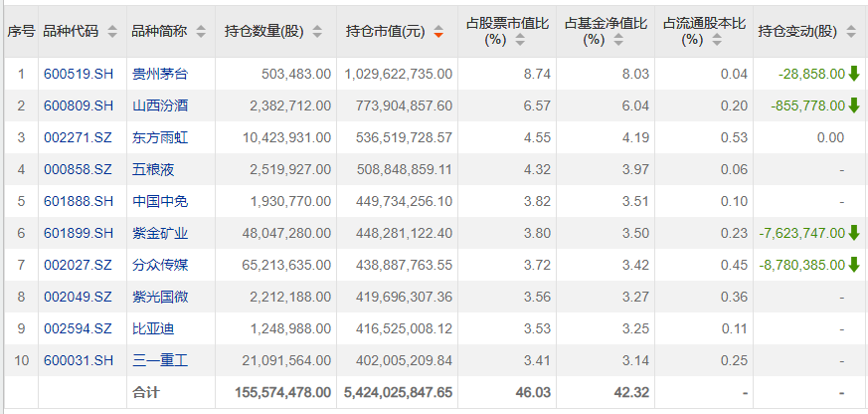Open stock code 600809.SH
868x414 pixels.
79,105
